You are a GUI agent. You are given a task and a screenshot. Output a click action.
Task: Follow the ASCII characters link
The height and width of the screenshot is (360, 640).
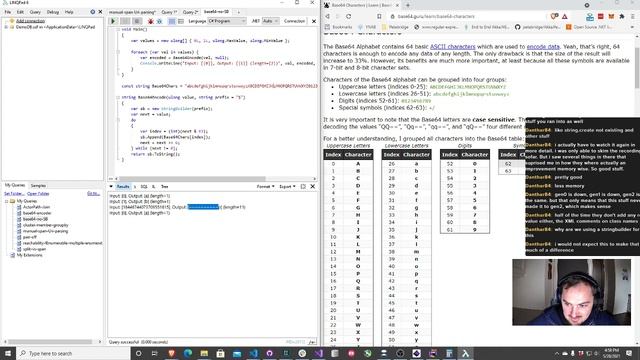point(453,47)
